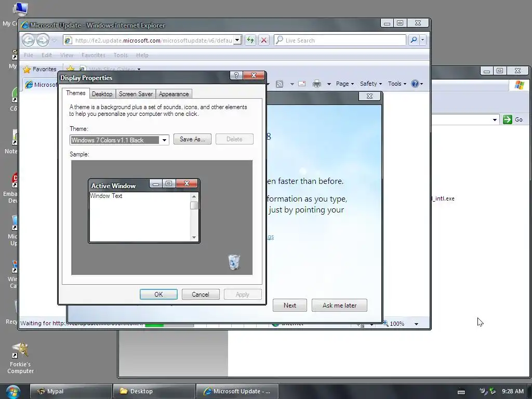Click the Live Search input field

pyautogui.click(x=340, y=41)
